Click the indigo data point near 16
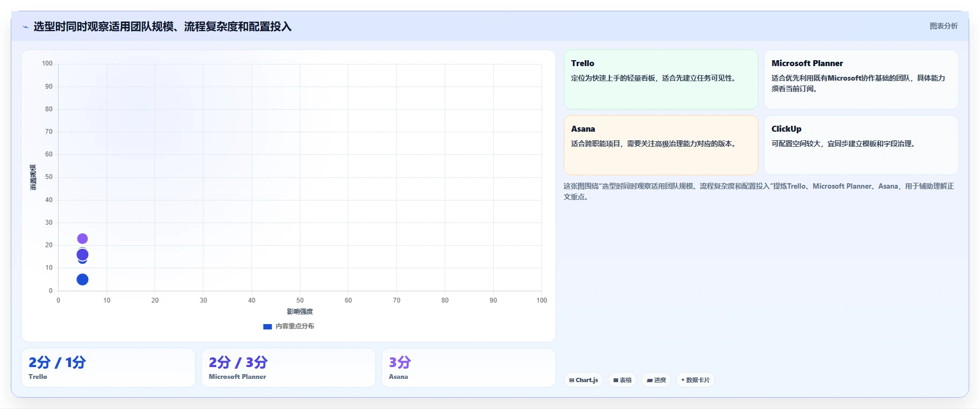 coord(82,255)
